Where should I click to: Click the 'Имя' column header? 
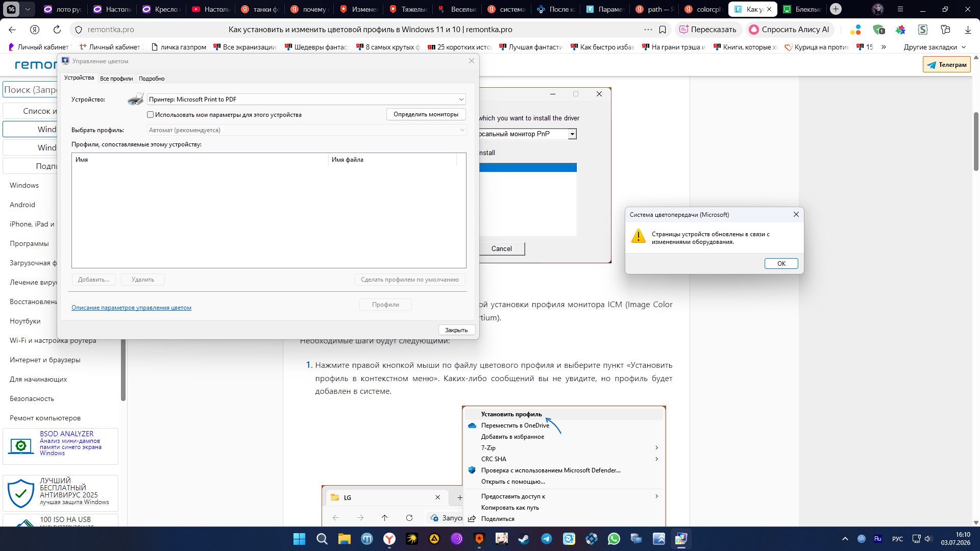click(200, 160)
